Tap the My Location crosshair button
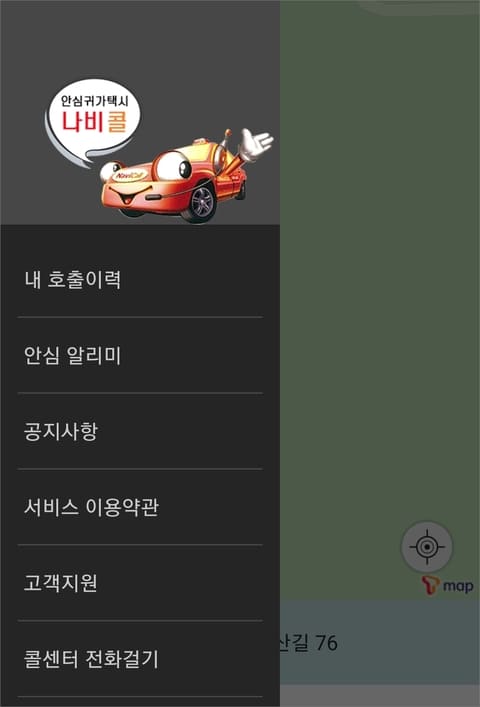This screenshot has width=480, height=707. (426, 546)
